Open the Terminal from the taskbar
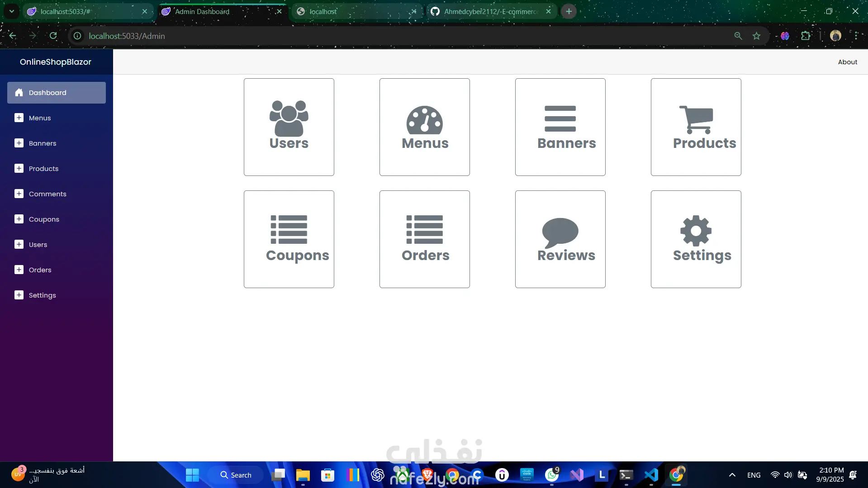868x488 pixels. click(x=626, y=475)
